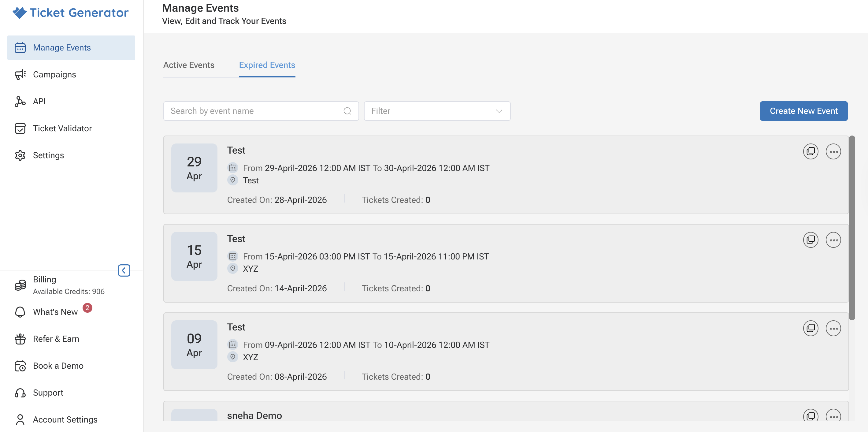Click the Ticket Validator icon

[x=20, y=128]
